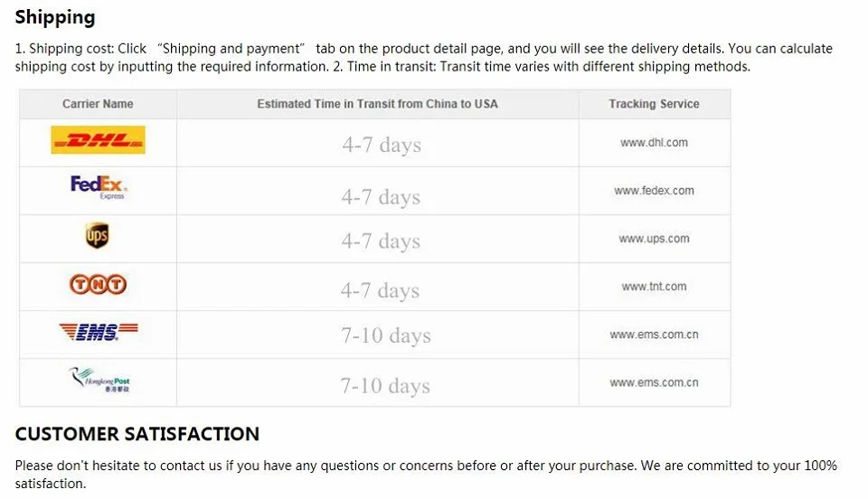Click www.ems.com.cn in the Hongkong Post row
This screenshot has width=868, height=499.
[654, 382]
